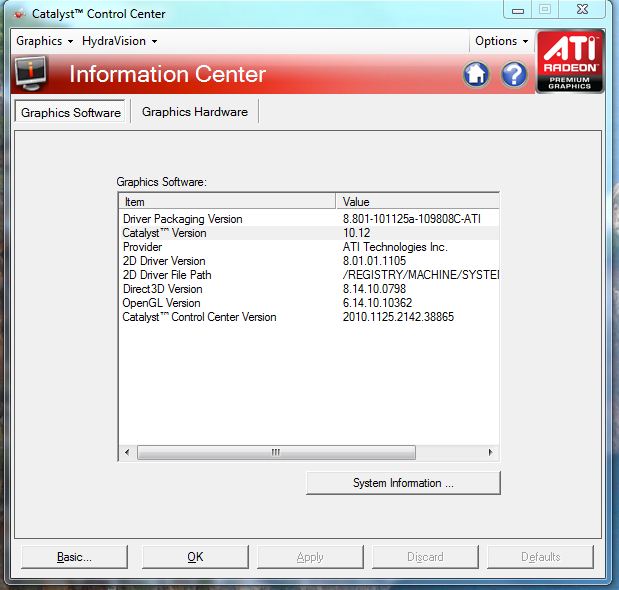The width and height of the screenshot is (619, 590).
Task: Open the HydraVision dropdown menu
Action: tap(119, 41)
